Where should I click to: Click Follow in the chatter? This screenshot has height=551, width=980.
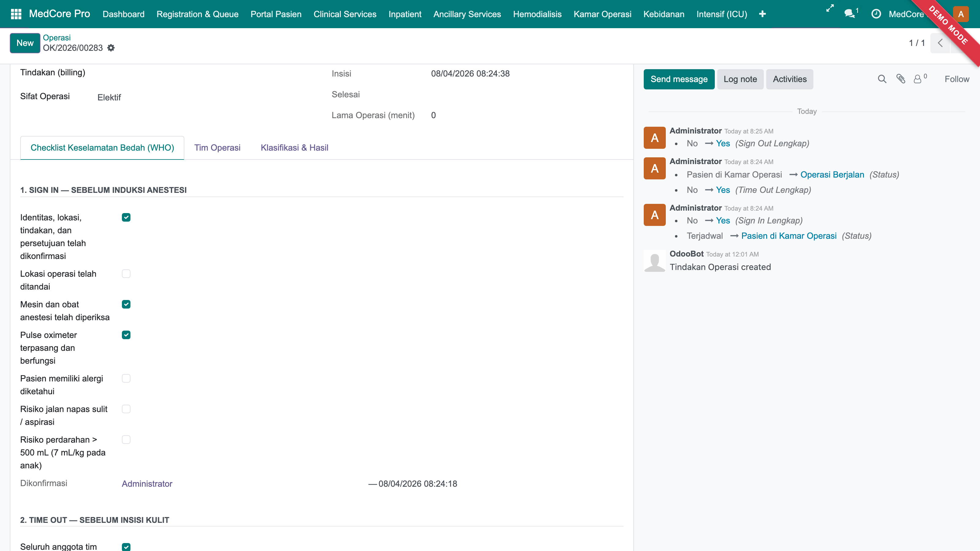pos(957,79)
